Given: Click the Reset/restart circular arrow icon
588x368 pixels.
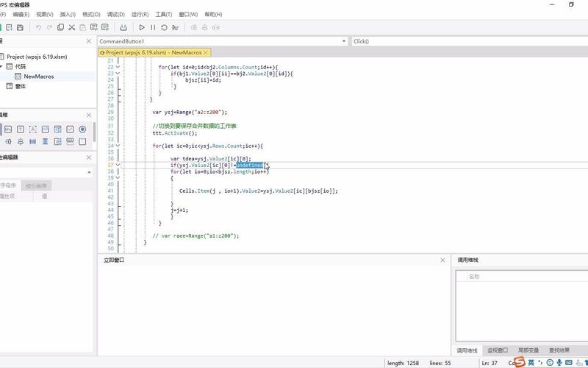Looking at the screenshot, I should coord(164,27).
